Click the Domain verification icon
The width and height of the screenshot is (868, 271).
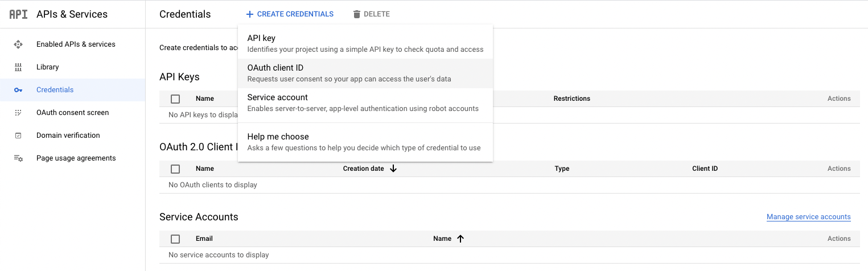(18, 135)
